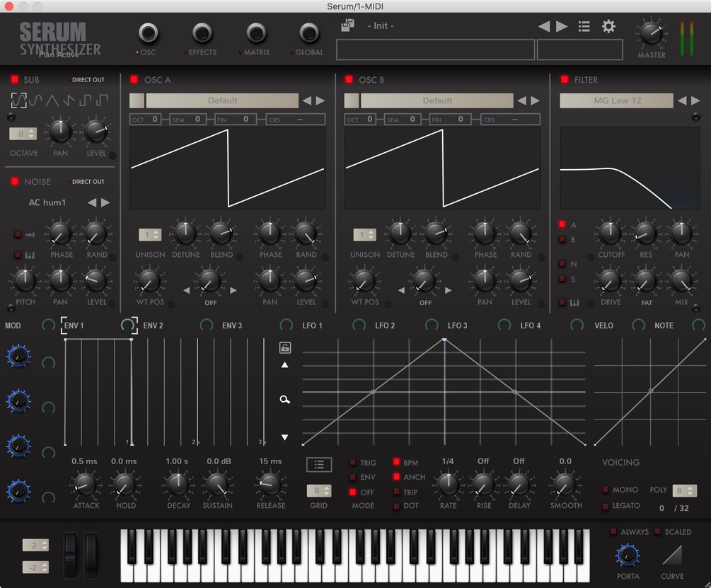Enable LEGATO voicing
711x588 pixels.
tap(606, 507)
